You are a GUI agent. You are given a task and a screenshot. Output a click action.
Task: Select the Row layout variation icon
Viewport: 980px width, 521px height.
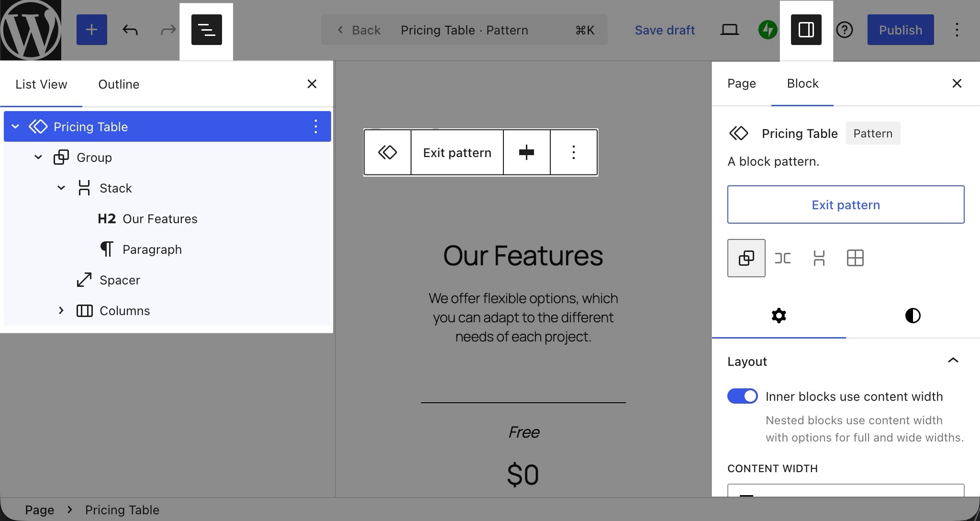pyautogui.click(x=783, y=258)
